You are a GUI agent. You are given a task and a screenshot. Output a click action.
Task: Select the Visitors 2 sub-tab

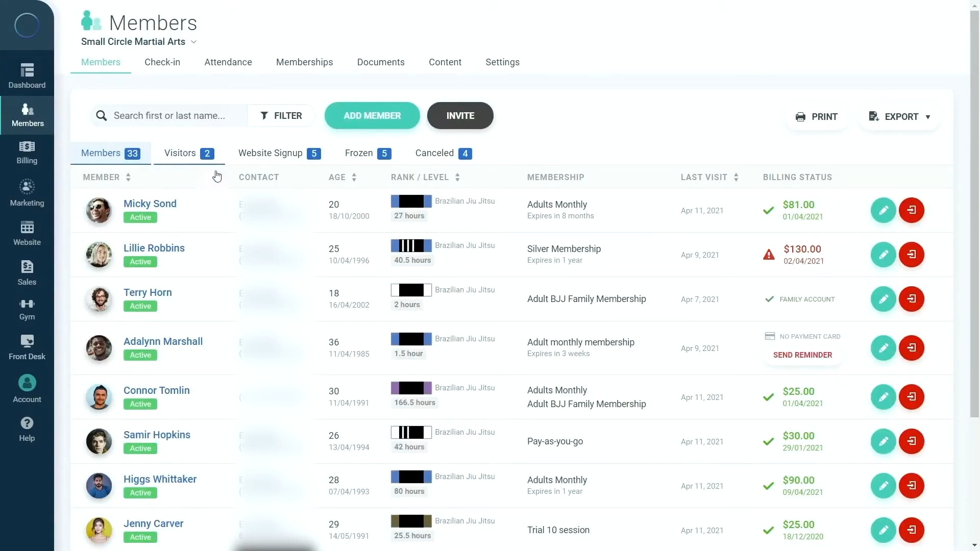pyautogui.click(x=189, y=153)
